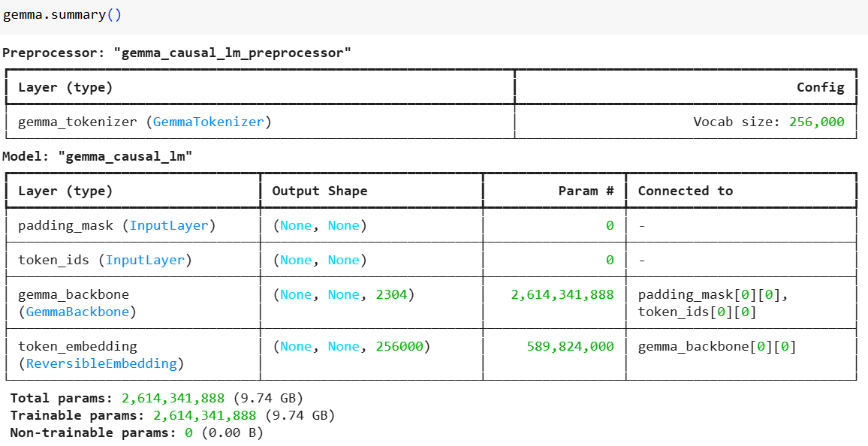Screen dimensions: 868x446
Task: Select output shape (None, None, 256000)
Action: 351,346
